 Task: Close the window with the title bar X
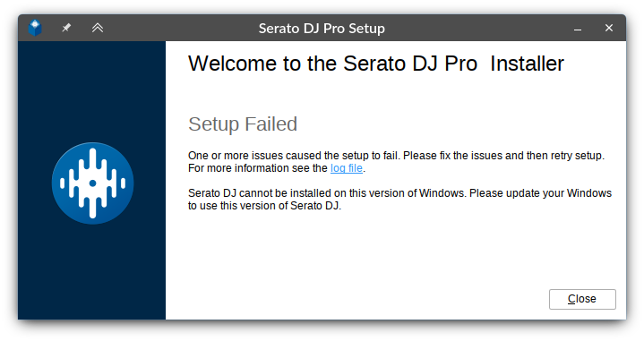(x=609, y=28)
